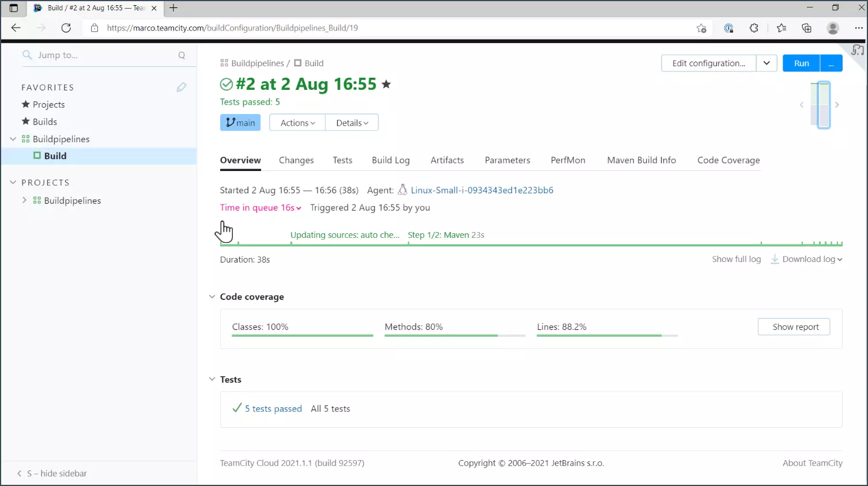Viewport: 868px width, 486px height.
Task: Open the browser extensions puzzle icon
Action: (754, 28)
